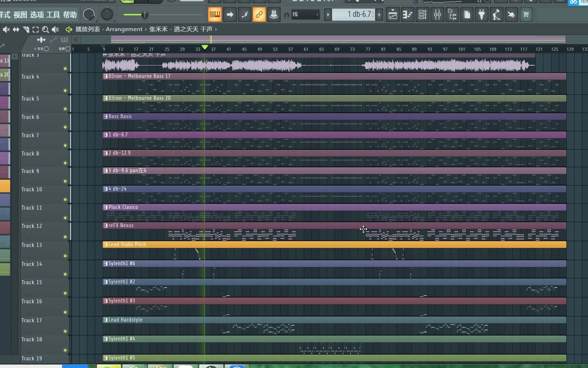Viewport: 588px width, 368px height.
Task: Open the Channel rack button
Action: [422, 15]
